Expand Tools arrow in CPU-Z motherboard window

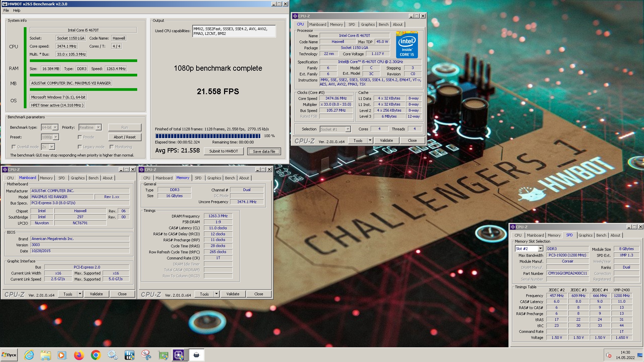pyautogui.click(x=80, y=294)
